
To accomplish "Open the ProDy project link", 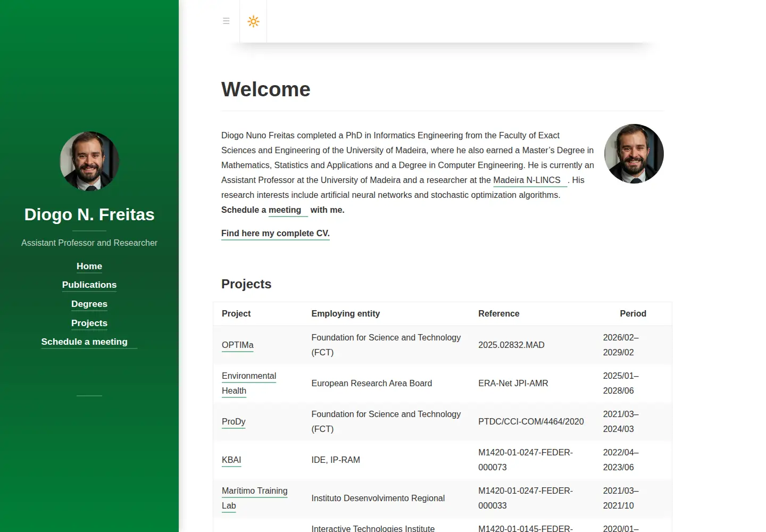I will pos(234,421).
